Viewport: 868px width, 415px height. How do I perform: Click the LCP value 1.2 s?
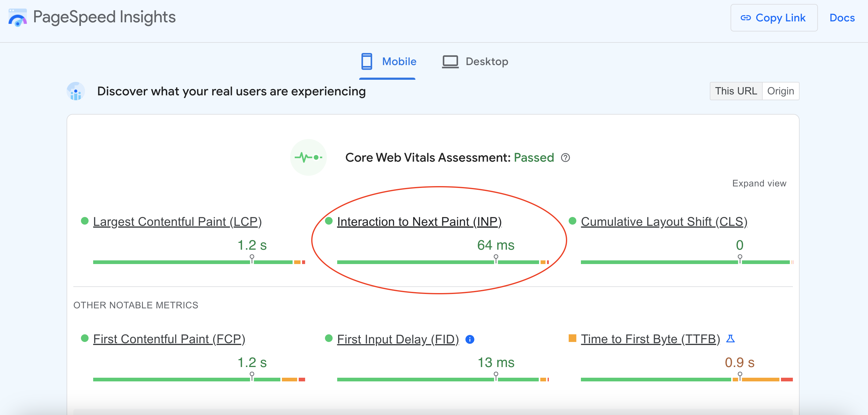pyautogui.click(x=252, y=245)
